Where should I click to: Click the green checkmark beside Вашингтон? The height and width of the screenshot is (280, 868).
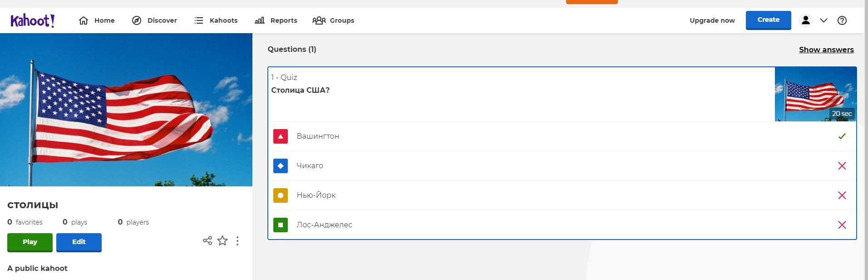click(842, 136)
